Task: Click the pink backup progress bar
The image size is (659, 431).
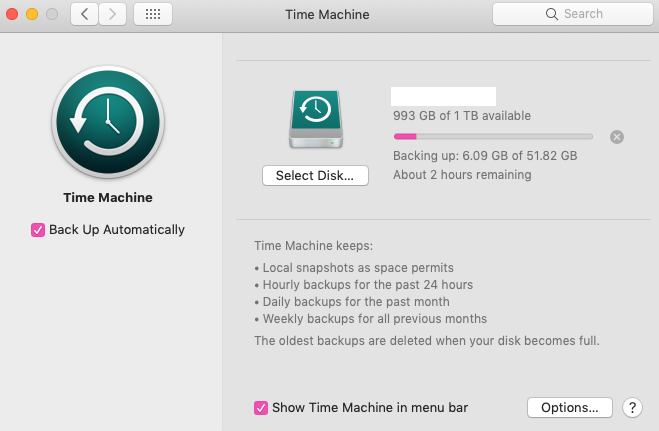Action: pyautogui.click(x=493, y=137)
